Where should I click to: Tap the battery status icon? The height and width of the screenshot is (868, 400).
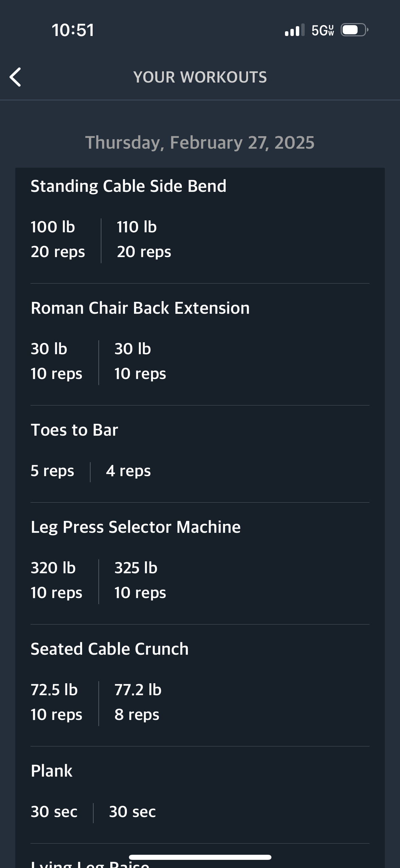(355, 30)
